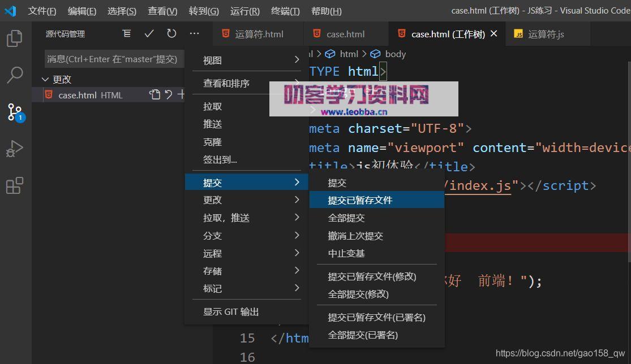The height and width of the screenshot is (364, 631).
Task: Click the commit message input field
Action: click(x=113, y=58)
